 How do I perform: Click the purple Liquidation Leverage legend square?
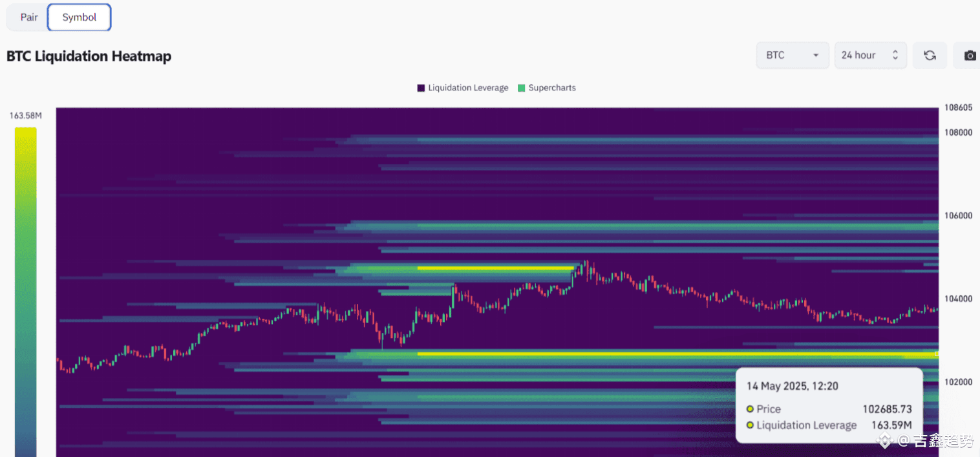(x=420, y=87)
